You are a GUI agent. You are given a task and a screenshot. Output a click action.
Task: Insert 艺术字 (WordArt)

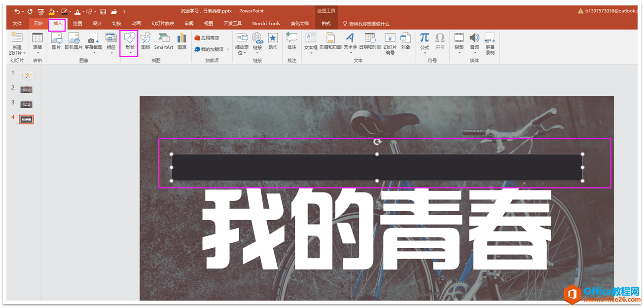(350, 42)
